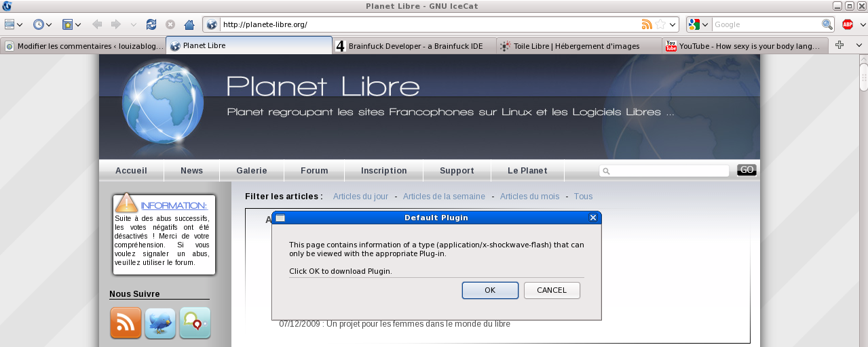Click the vertical scrollbar thumb
Image resolution: width=868 pixels, height=347 pixels.
863,79
